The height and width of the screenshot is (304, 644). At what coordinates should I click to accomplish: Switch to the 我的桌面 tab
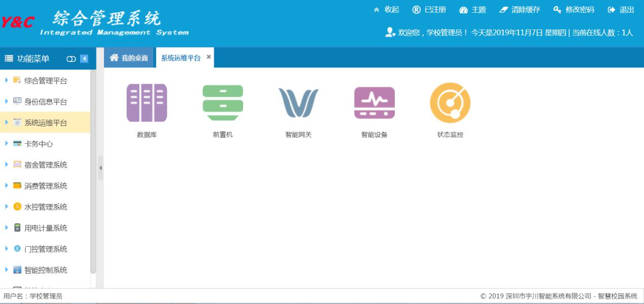pyautogui.click(x=129, y=58)
